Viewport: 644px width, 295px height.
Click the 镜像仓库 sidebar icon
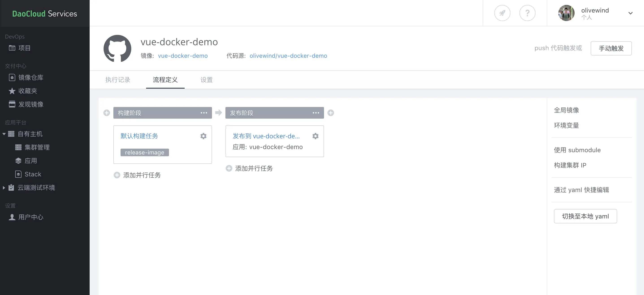[x=12, y=77]
